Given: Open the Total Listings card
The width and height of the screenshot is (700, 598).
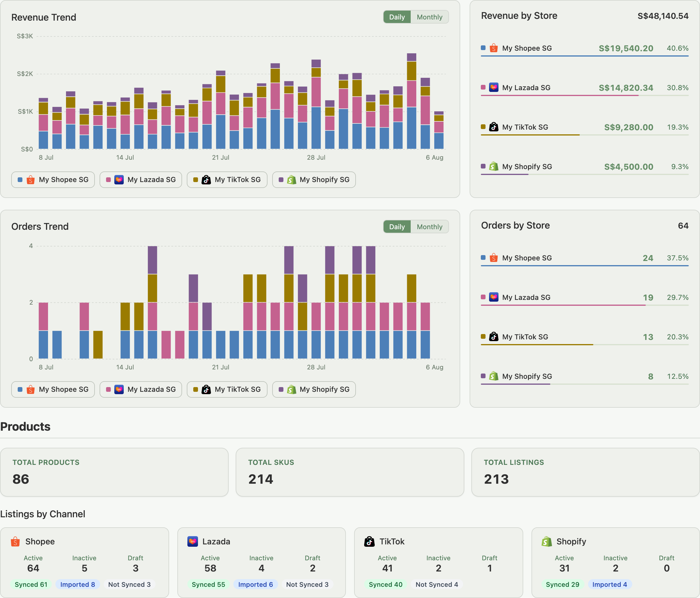Looking at the screenshot, I should pyautogui.click(x=585, y=472).
